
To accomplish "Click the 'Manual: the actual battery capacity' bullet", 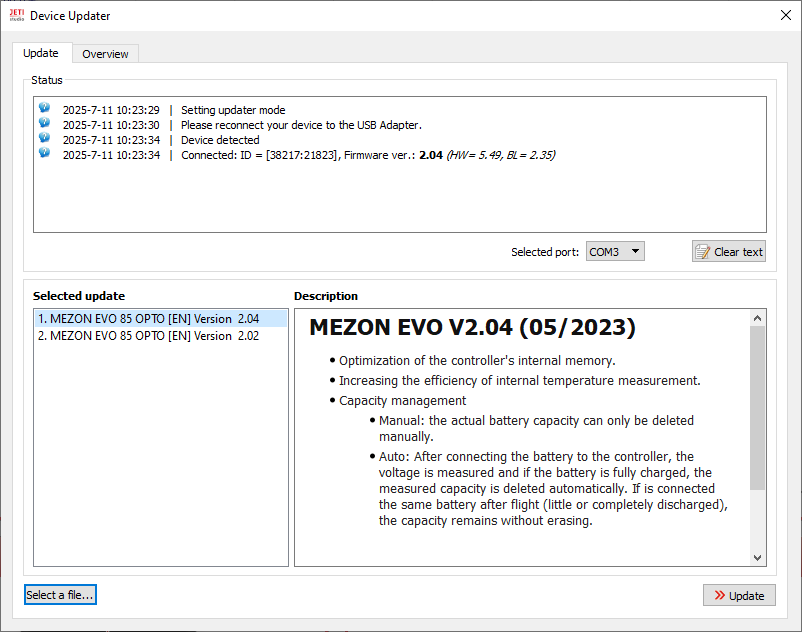I will tap(537, 428).
